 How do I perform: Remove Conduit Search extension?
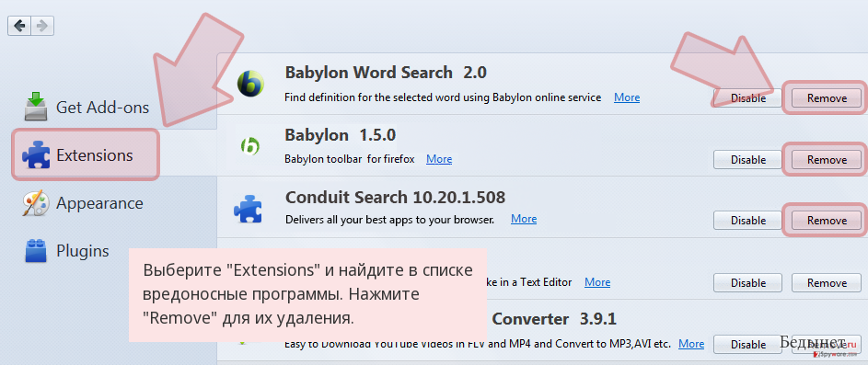coord(827,220)
